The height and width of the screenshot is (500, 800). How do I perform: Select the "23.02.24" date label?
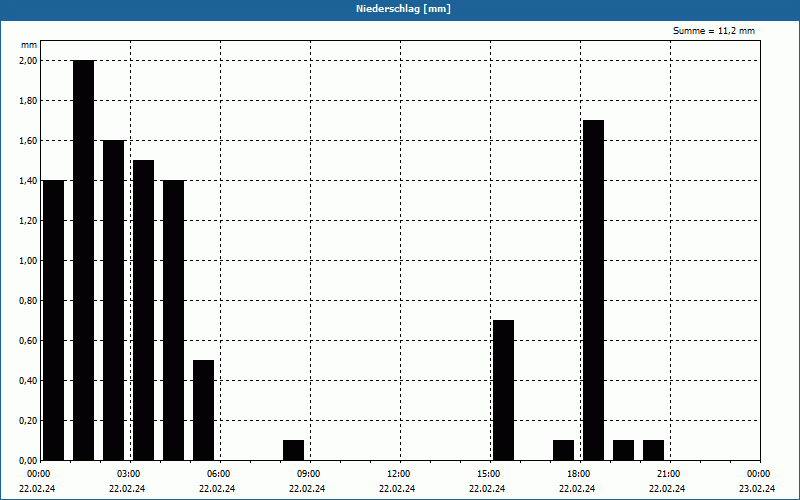pyautogui.click(x=757, y=489)
